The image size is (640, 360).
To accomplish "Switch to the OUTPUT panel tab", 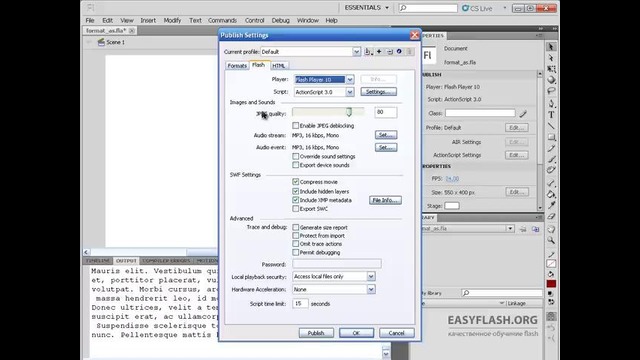I will pyautogui.click(x=126, y=261).
